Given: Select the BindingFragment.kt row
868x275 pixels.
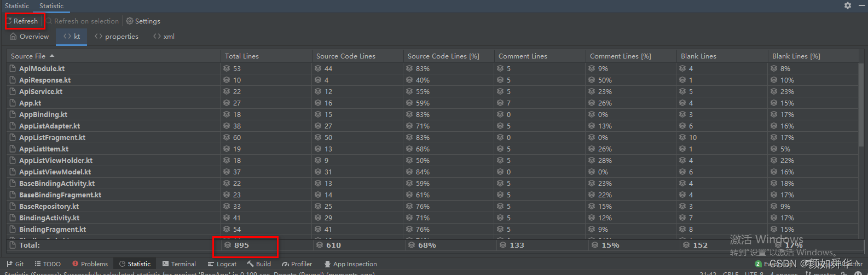Looking at the screenshot, I should 432,229.
